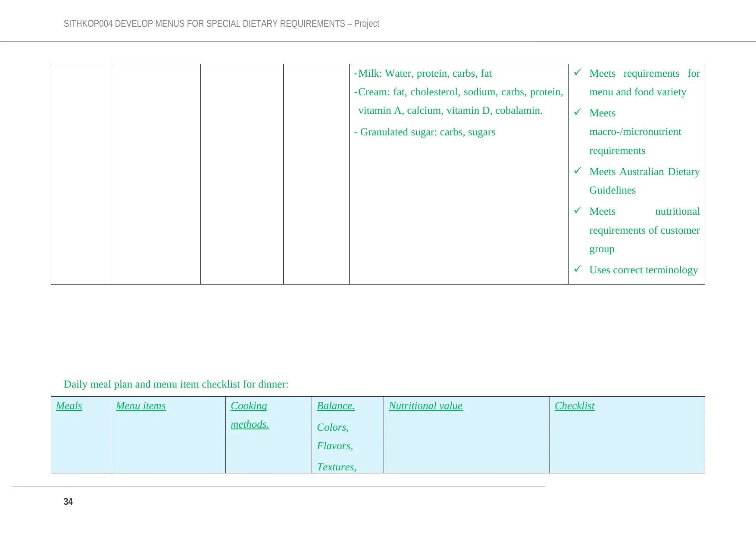This screenshot has width=756, height=535.
Task: Click the 'Menu items' column header
Action: (141, 406)
